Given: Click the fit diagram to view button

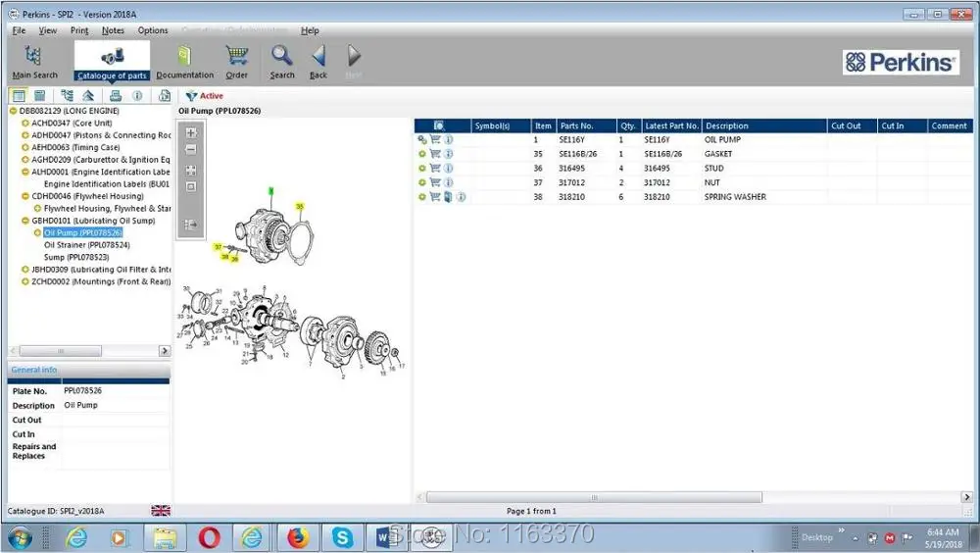Looking at the screenshot, I should (191, 171).
